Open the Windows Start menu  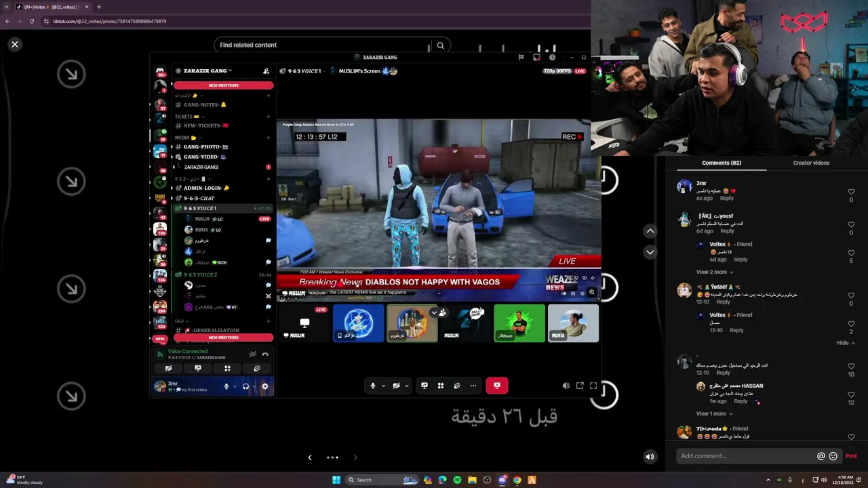tap(336, 480)
